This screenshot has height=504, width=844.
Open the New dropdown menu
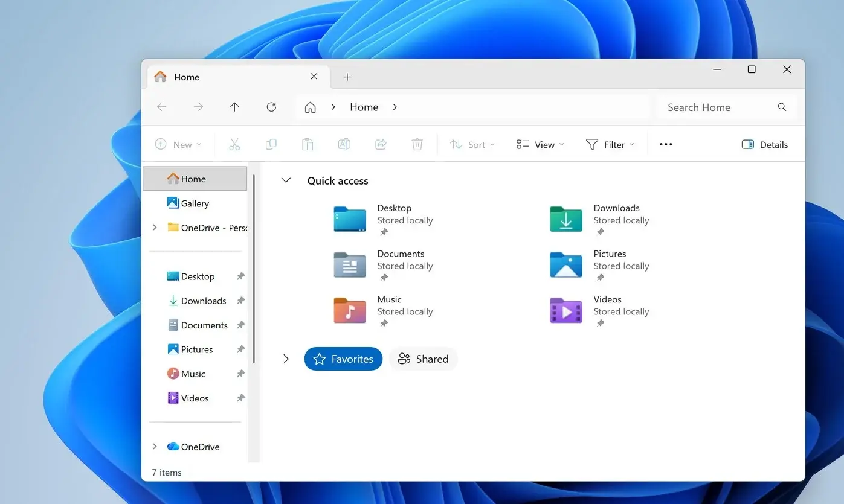pyautogui.click(x=178, y=144)
